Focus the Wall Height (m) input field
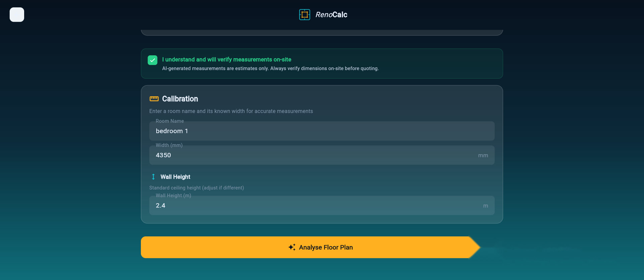 click(x=322, y=206)
